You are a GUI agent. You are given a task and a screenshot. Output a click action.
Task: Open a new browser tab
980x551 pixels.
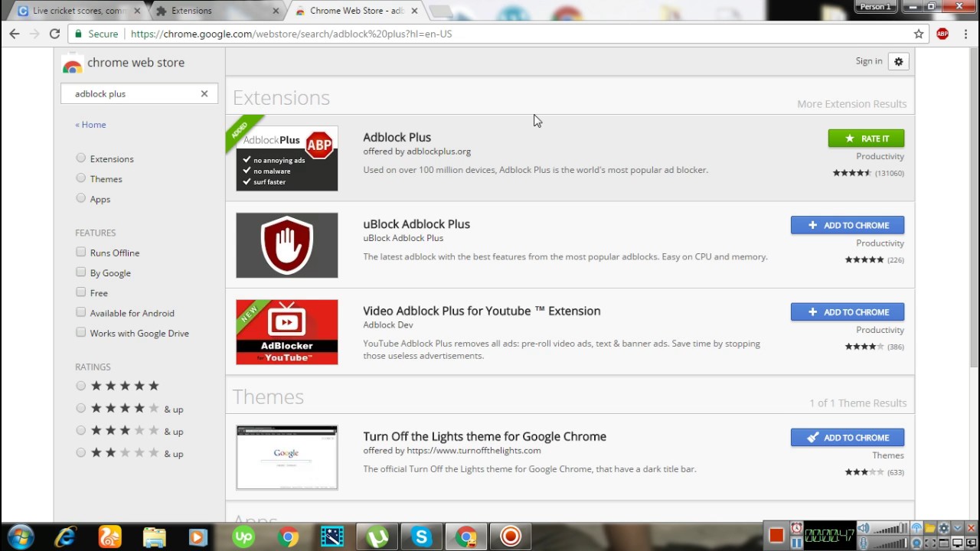[441, 11]
